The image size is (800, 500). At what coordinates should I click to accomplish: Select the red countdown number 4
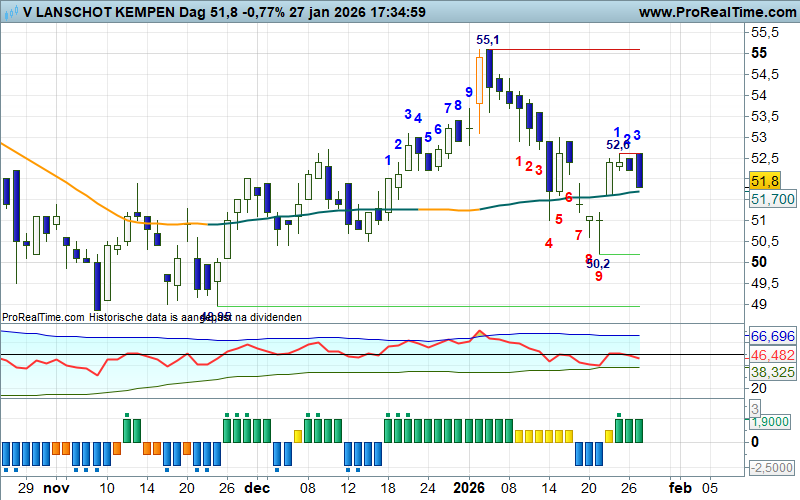549,243
